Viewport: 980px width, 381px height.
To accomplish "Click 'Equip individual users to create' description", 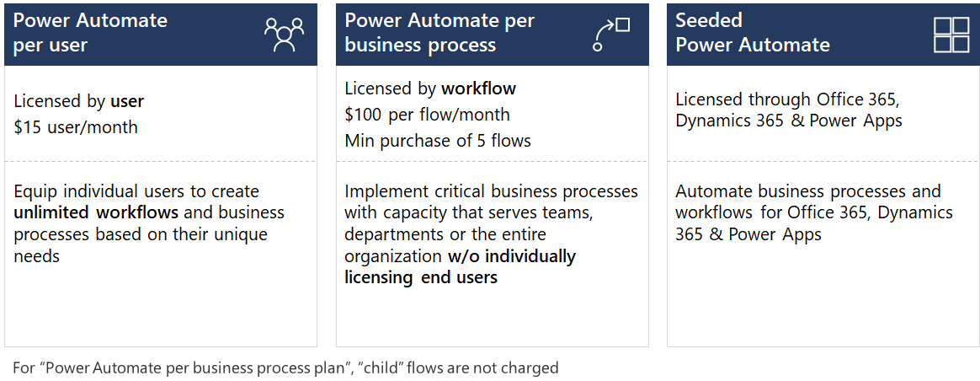I will click(x=136, y=191).
